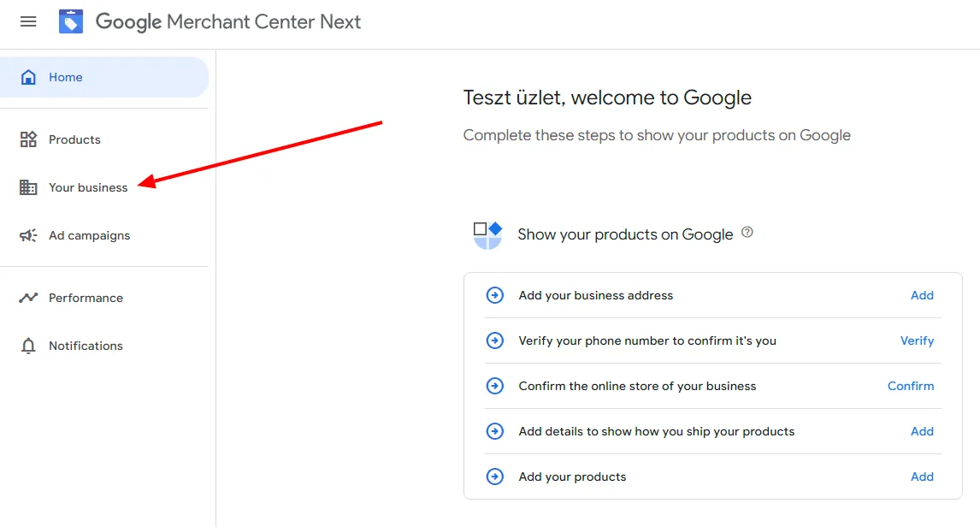Click the Ad campaigns megaphone icon
The image size is (980, 527).
28,235
